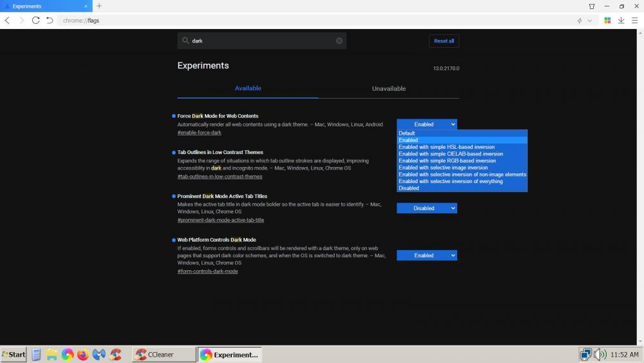Viewport: 644px width, 363px height.
Task: Select 'Disabled' in the open dropdown list
Action: [409, 188]
